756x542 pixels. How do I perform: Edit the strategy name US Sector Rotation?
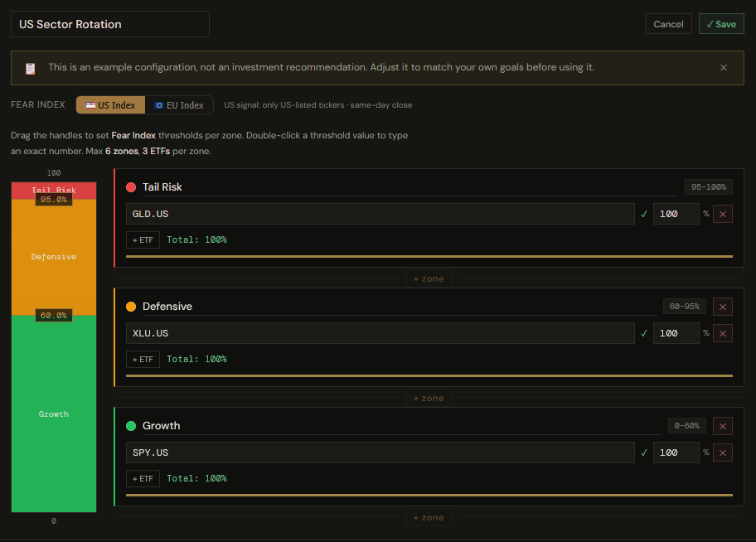110,24
